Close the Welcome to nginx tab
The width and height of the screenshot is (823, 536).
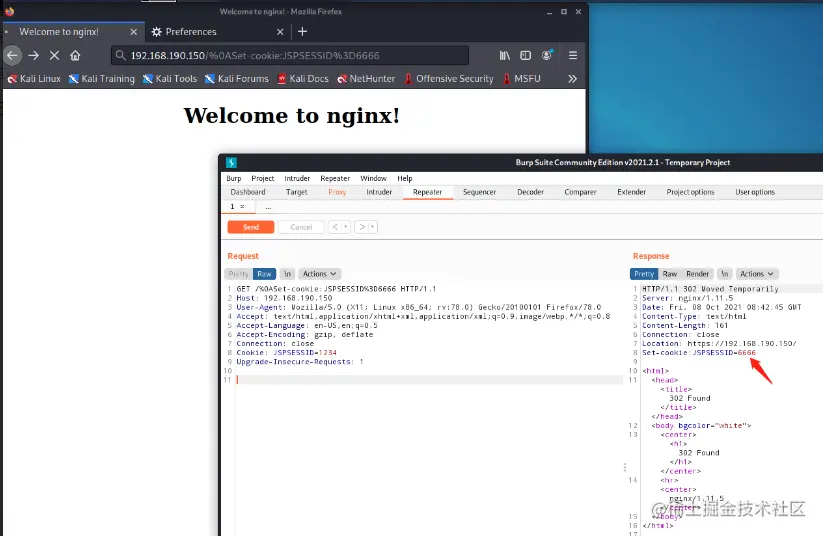click(134, 32)
